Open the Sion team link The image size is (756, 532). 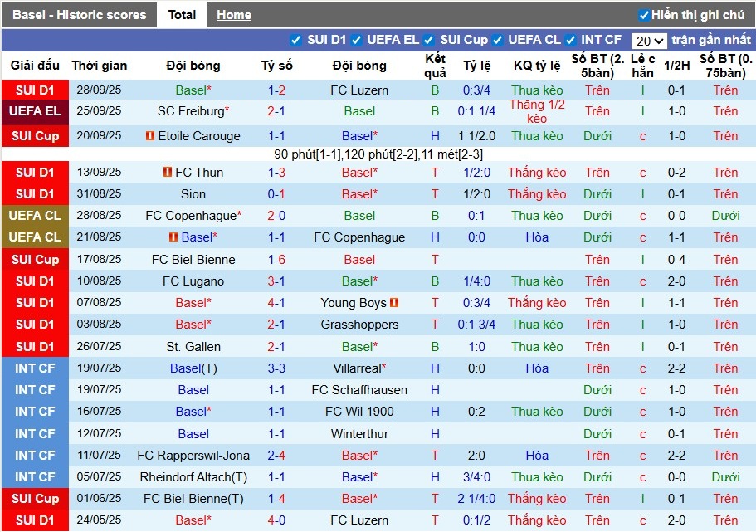pos(193,194)
